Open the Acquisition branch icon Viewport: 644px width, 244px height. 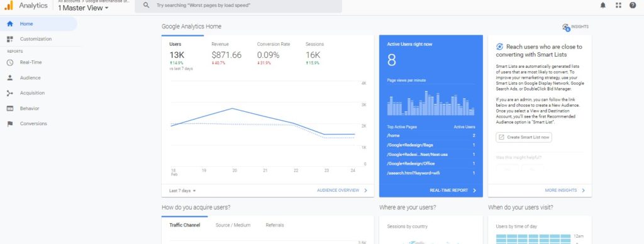click(x=10, y=93)
